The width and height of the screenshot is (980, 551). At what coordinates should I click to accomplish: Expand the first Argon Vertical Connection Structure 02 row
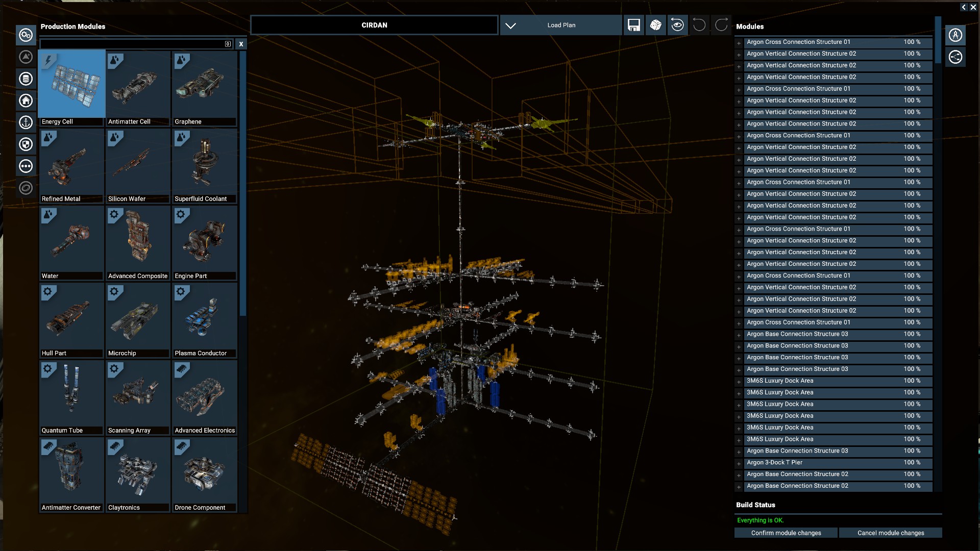[739, 55]
